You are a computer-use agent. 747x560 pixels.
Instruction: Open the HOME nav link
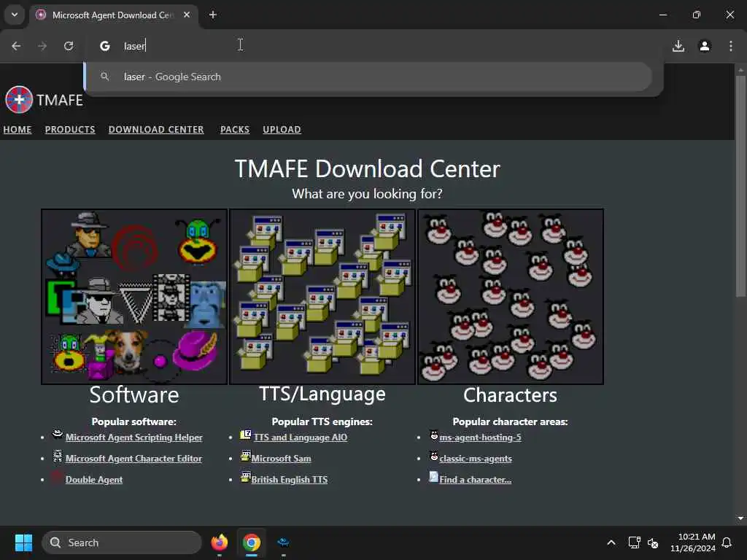tap(18, 130)
